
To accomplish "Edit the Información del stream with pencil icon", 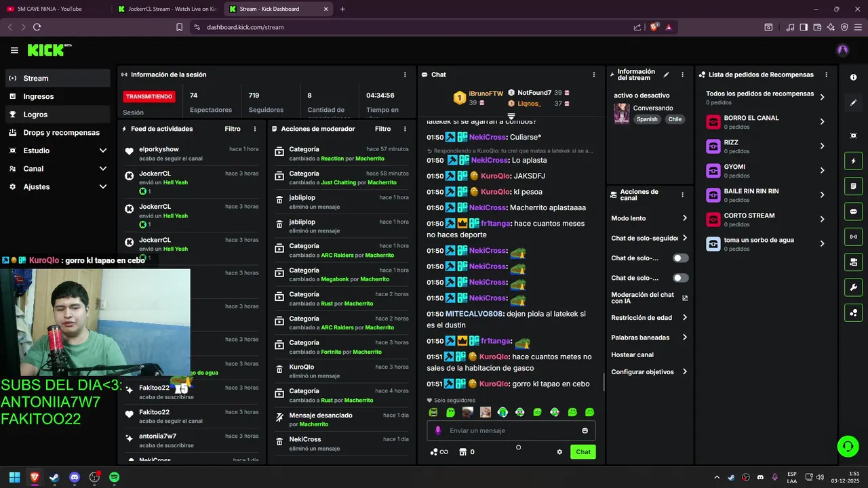I will [x=666, y=75].
